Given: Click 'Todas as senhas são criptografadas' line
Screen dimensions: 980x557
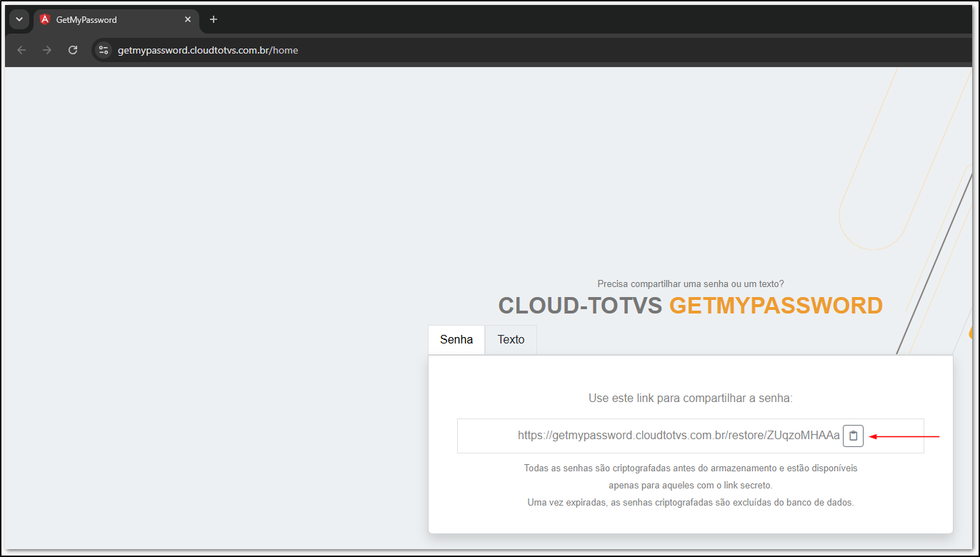Looking at the screenshot, I should click(690, 468).
